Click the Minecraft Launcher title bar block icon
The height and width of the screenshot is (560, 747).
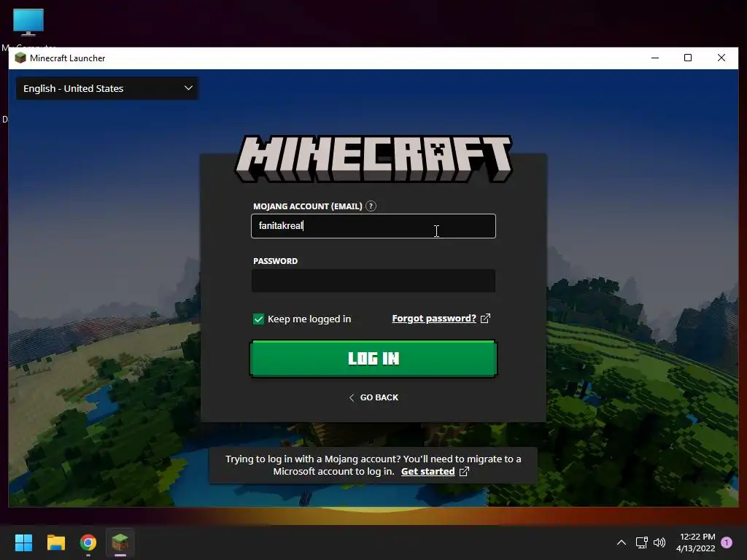click(20, 58)
